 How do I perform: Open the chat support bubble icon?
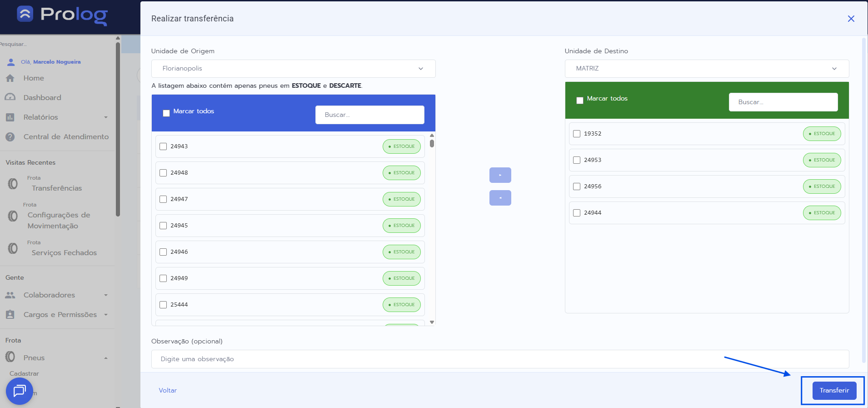pyautogui.click(x=20, y=391)
